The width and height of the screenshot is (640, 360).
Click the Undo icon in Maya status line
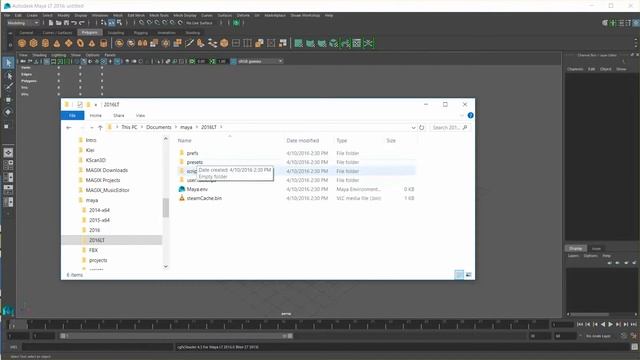[74, 23]
